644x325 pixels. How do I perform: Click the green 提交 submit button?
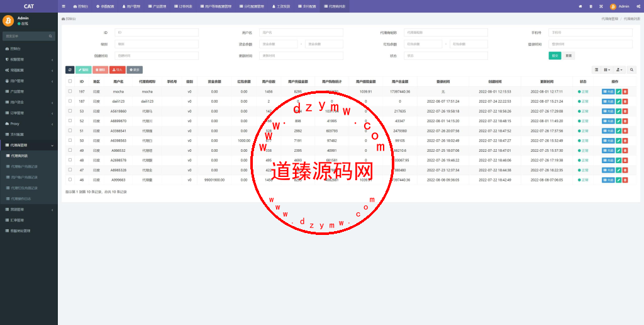pos(555,55)
